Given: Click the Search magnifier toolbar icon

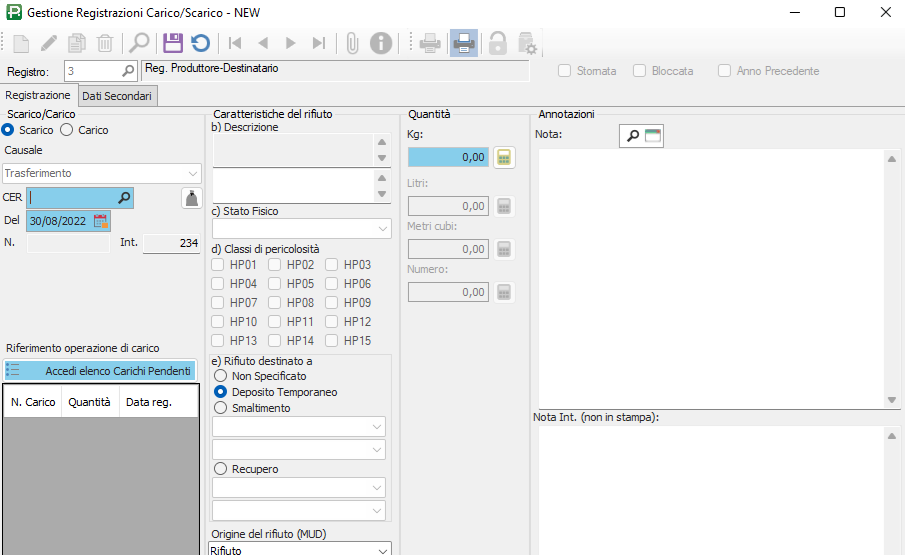Looking at the screenshot, I should pyautogui.click(x=139, y=43).
